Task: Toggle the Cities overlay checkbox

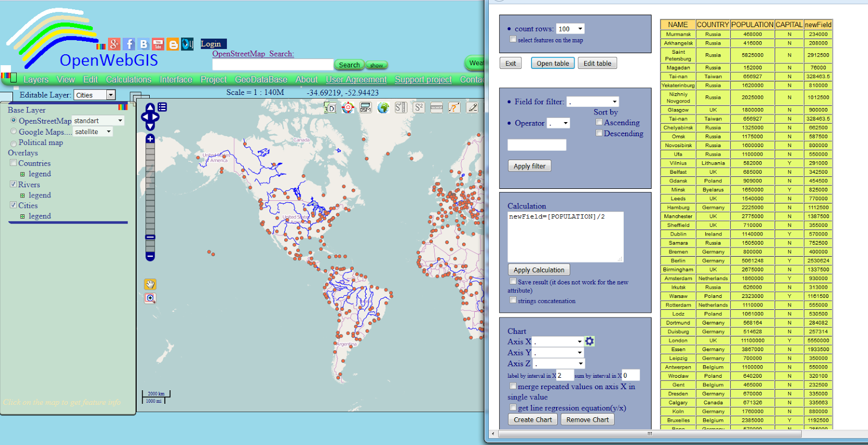Action: pyautogui.click(x=13, y=205)
